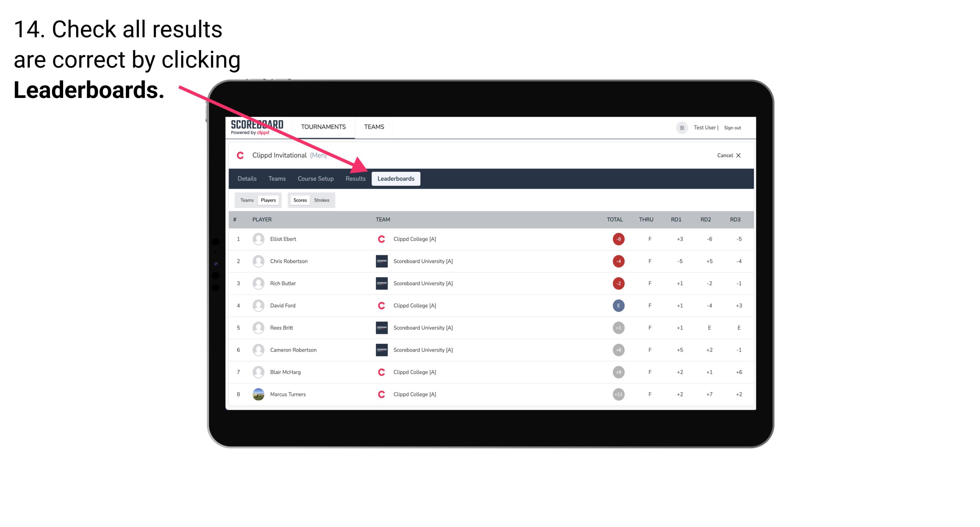Click the Leaderboards tab
Screen dimensions: 980x527
point(396,179)
